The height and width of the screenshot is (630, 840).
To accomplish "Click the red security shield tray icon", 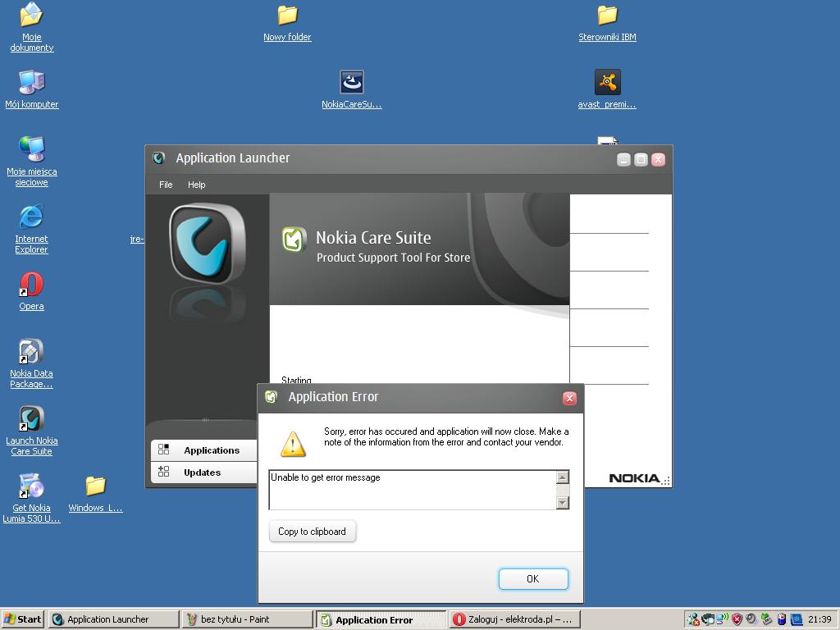I will pos(737,619).
